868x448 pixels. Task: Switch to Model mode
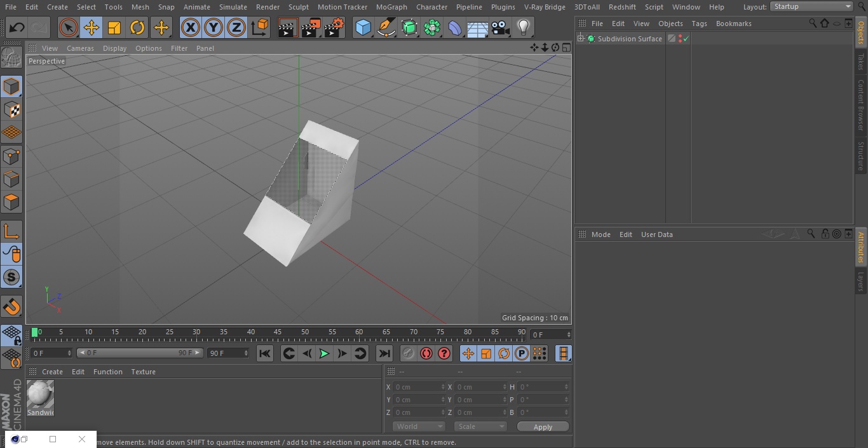(11, 86)
